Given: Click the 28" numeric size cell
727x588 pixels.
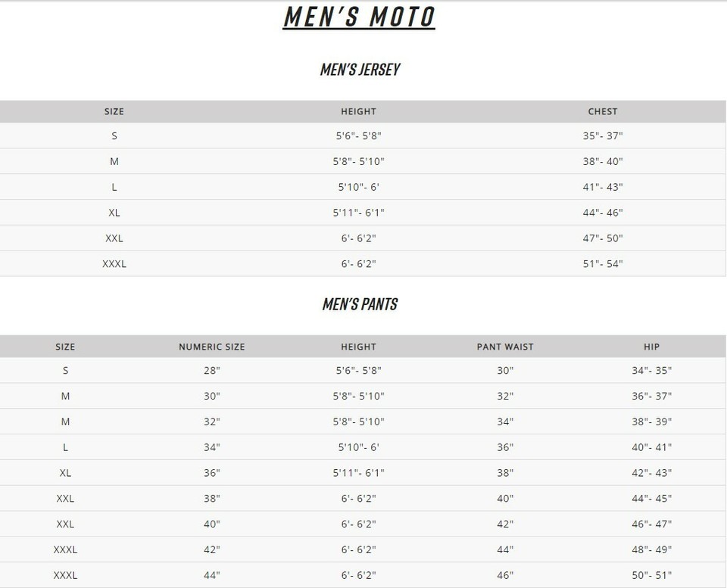Looking at the screenshot, I should (x=212, y=371).
